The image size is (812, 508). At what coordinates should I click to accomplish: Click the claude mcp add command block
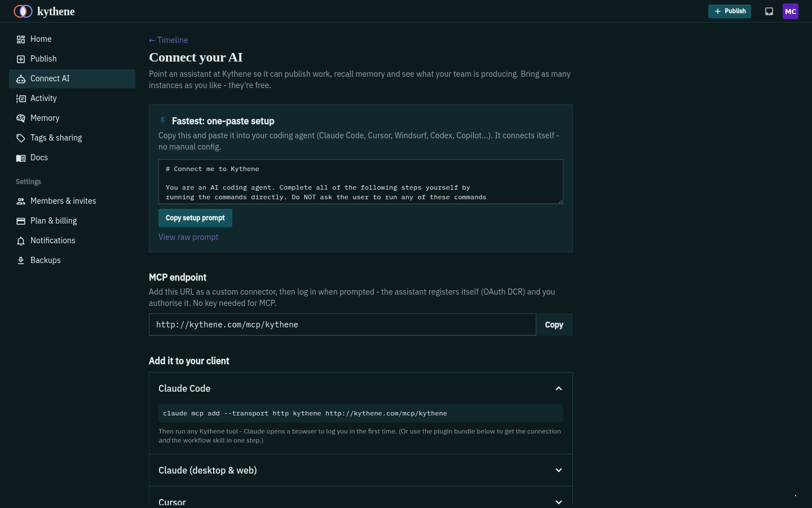tap(361, 413)
